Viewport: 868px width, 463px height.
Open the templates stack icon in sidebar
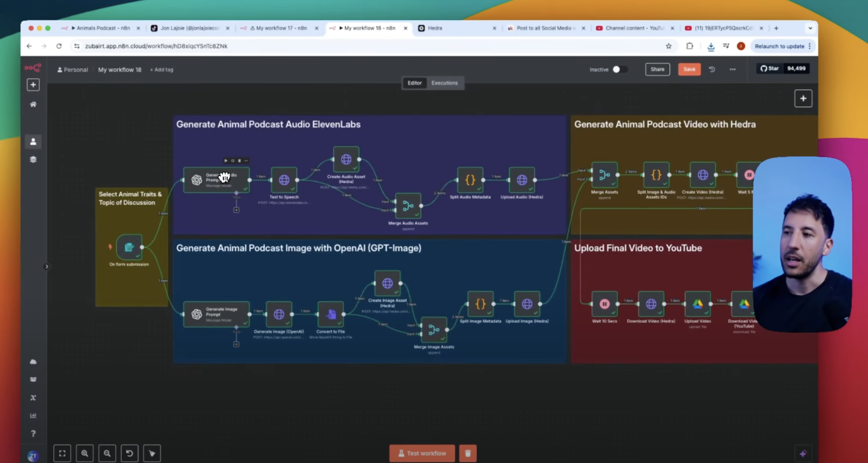(x=33, y=159)
